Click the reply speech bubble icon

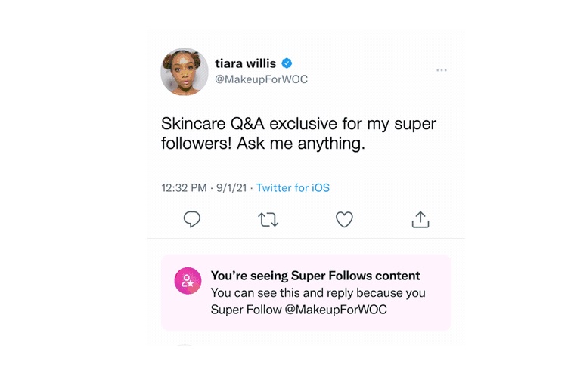[x=192, y=219]
